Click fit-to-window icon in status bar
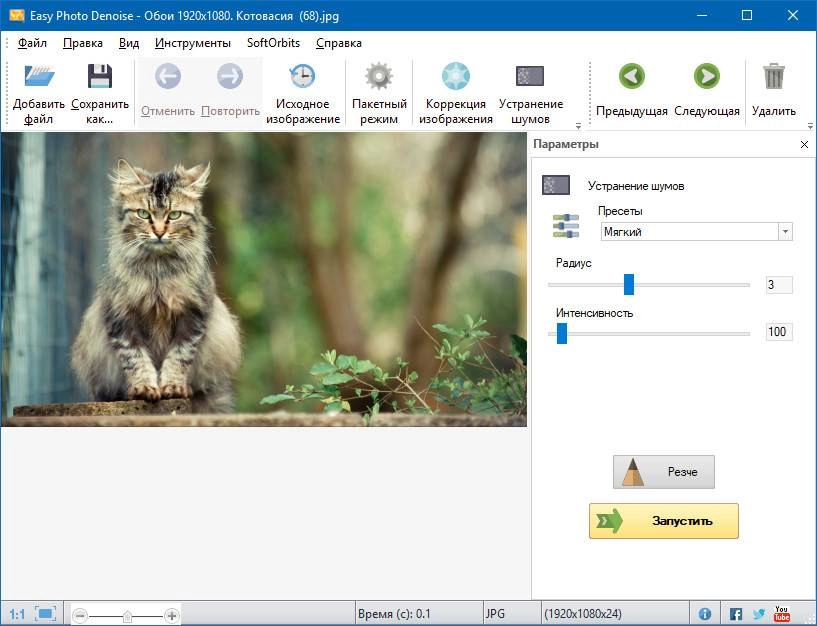The image size is (817, 626). 45,614
